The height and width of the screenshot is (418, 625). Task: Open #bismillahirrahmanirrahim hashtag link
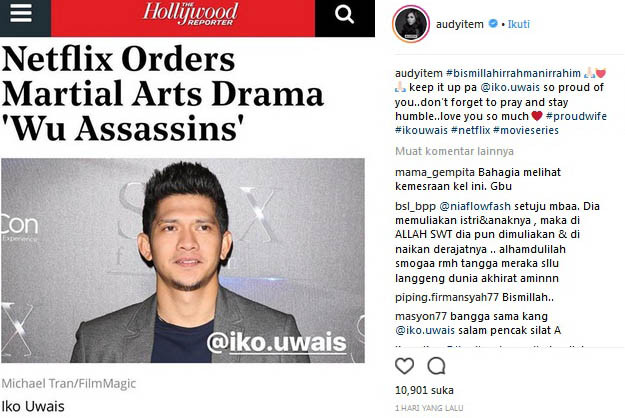point(513,73)
